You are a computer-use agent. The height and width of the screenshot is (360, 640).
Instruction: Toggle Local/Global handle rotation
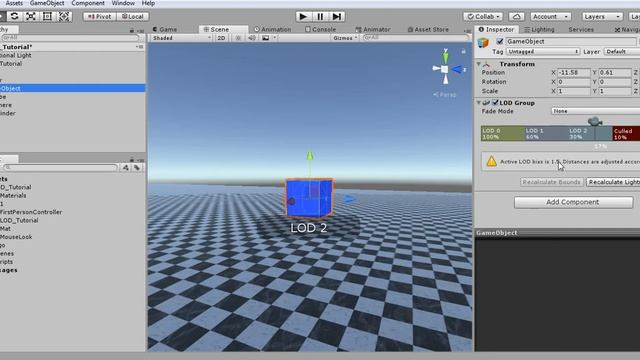click(x=133, y=17)
